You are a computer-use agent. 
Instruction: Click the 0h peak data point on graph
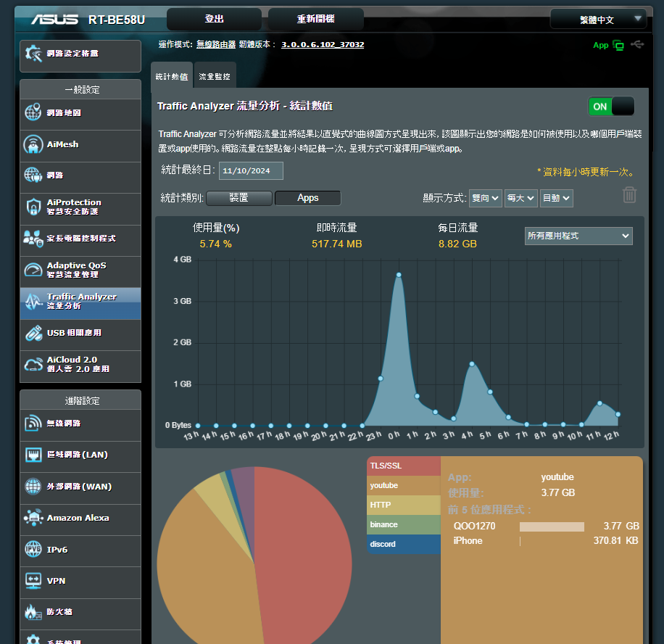399,275
